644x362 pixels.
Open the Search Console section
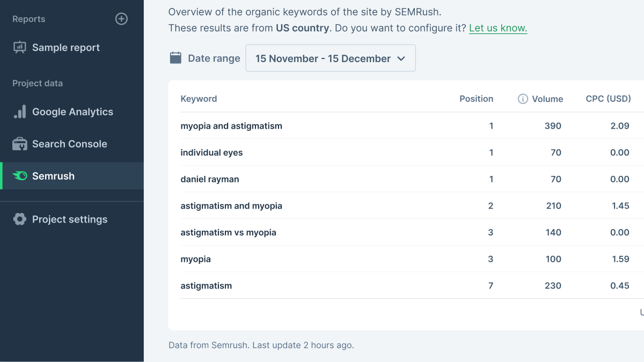(x=70, y=144)
